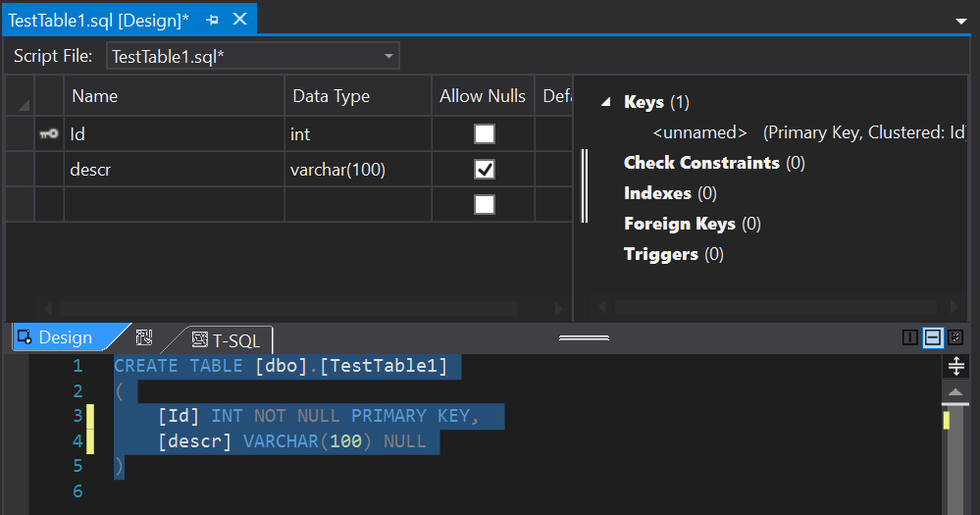The image size is (980, 515).
Task: Click the Check Constraints heading
Action: tap(701, 163)
